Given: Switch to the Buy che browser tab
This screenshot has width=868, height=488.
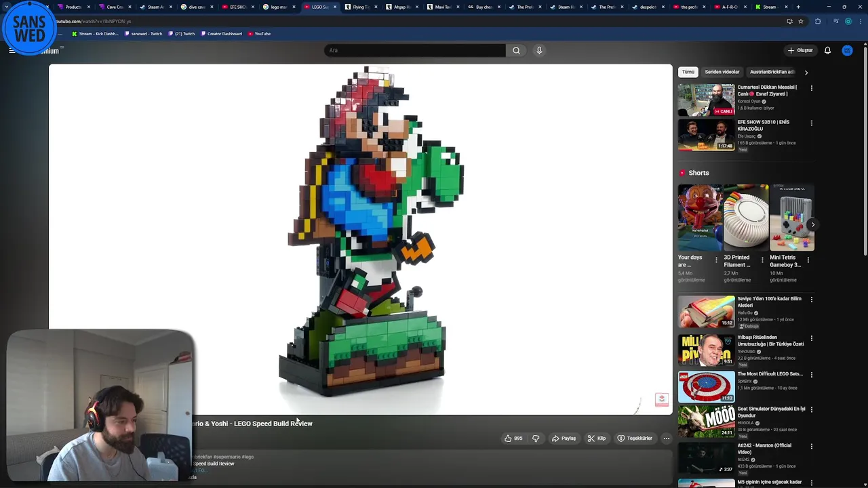Looking at the screenshot, I should 484,7.
